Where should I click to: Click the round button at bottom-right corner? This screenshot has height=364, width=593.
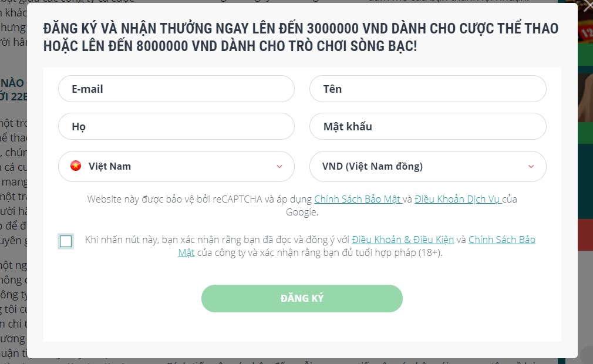coord(586,355)
